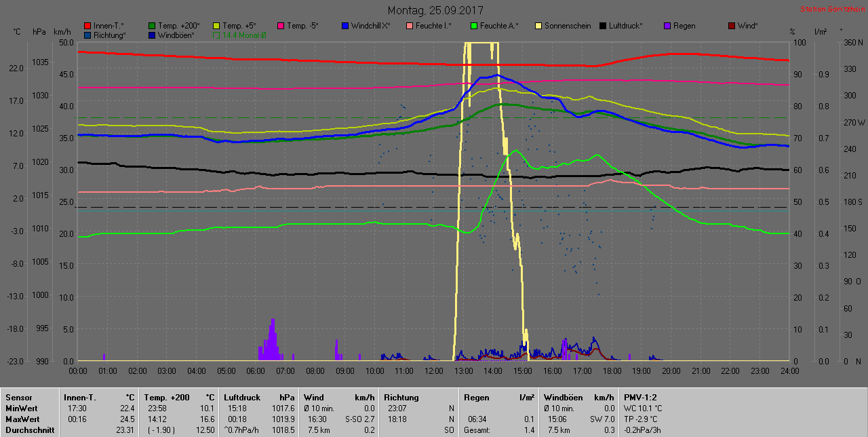
Task: Toggle the Richtung legend square
Action: coord(88,35)
